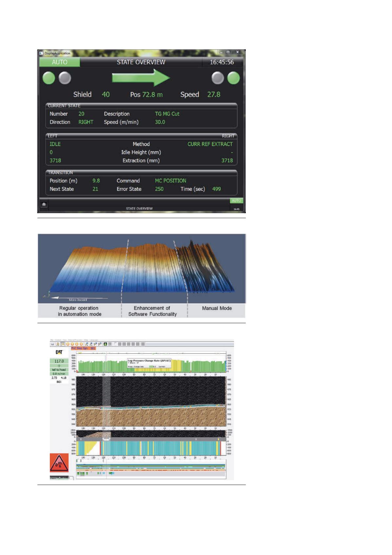
Task: Click the save disk icon in the toolbar
Action: point(52,344)
